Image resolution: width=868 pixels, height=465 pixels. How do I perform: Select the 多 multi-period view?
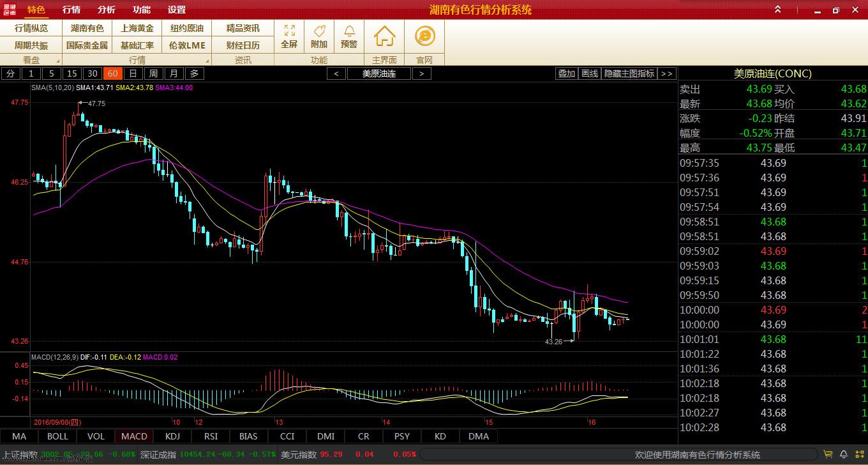pos(195,73)
